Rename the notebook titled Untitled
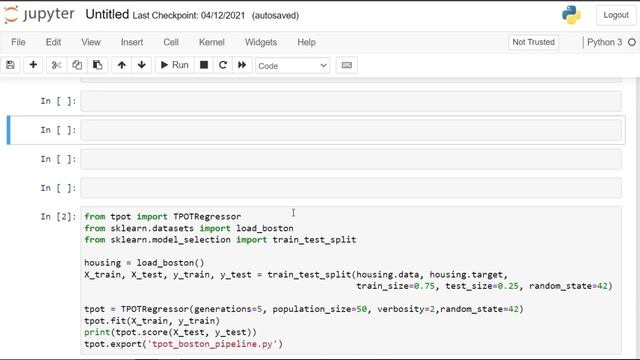The width and height of the screenshot is (640, 360). [x=107, y=15]
